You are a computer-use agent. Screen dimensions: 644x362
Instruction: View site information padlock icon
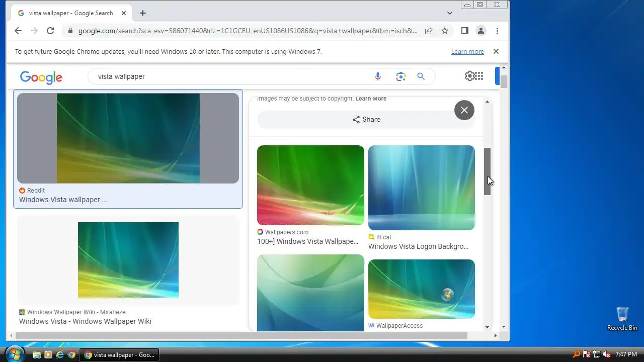[x=70, y=31]
